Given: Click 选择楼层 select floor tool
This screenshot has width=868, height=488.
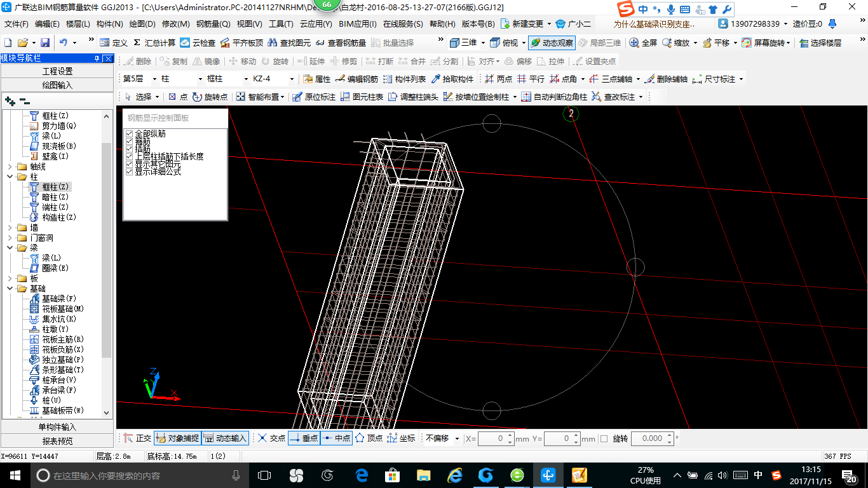Looking at the screenshot, I should 820,43.
